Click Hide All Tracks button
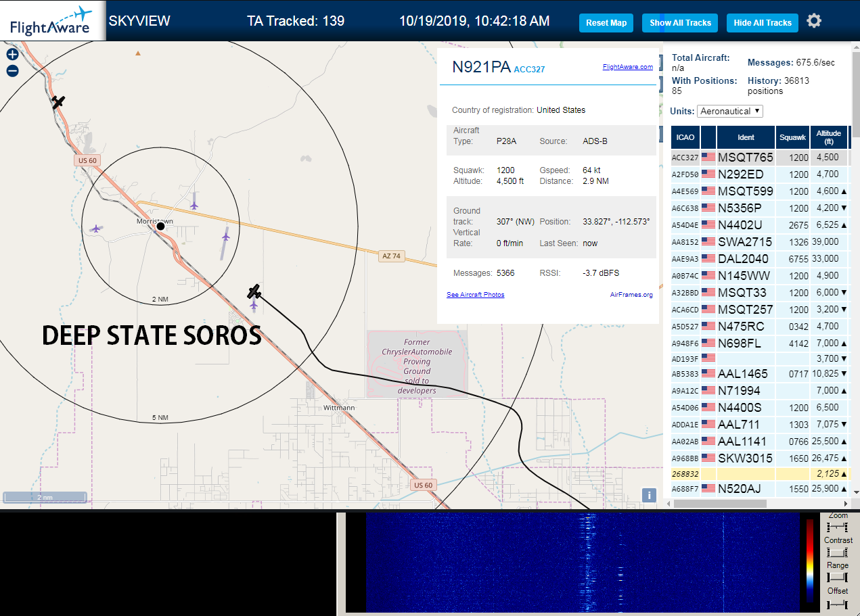 [763, 23]
